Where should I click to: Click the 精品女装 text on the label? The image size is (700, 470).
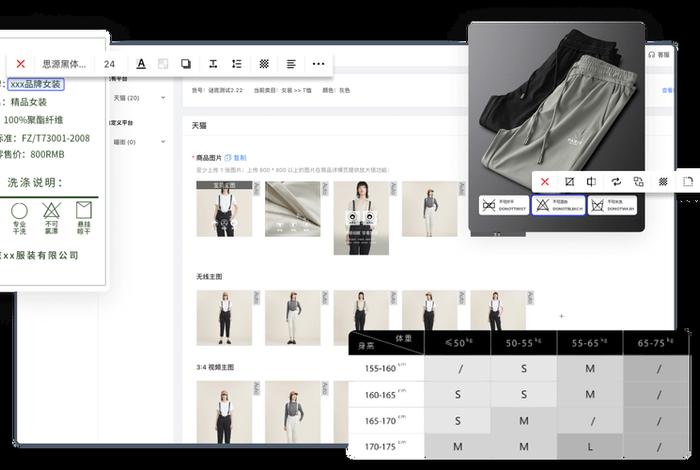[29, 102]
